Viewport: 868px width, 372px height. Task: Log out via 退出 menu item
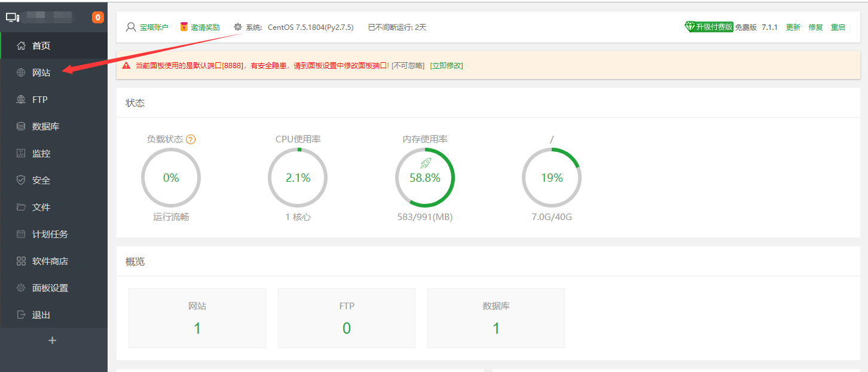[x=41, y=315]
